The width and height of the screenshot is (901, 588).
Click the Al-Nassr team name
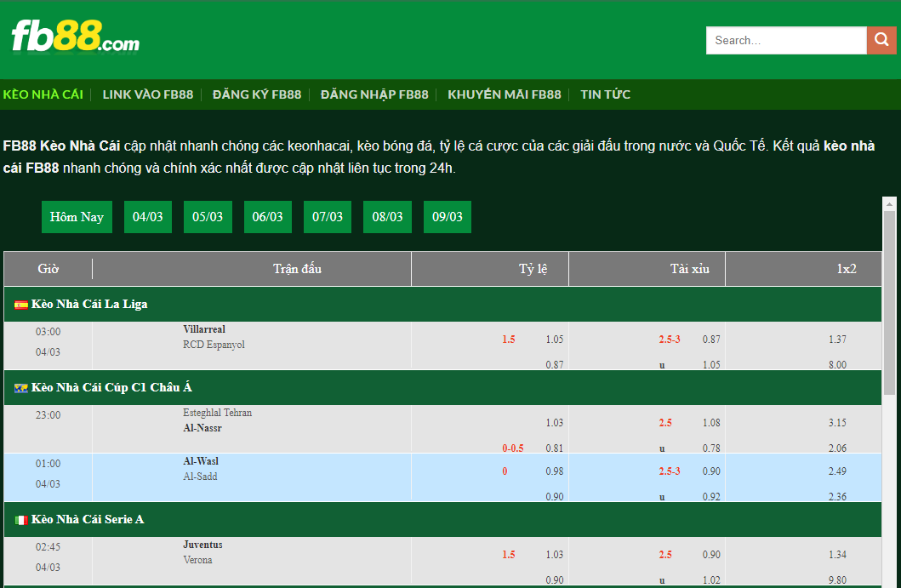pyautogui.click(x=202, y=428)
